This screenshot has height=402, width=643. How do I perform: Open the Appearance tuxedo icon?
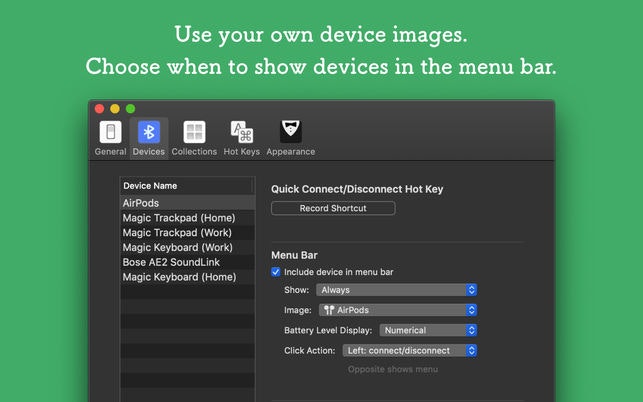pyautogui.click(x=291, y=132)
